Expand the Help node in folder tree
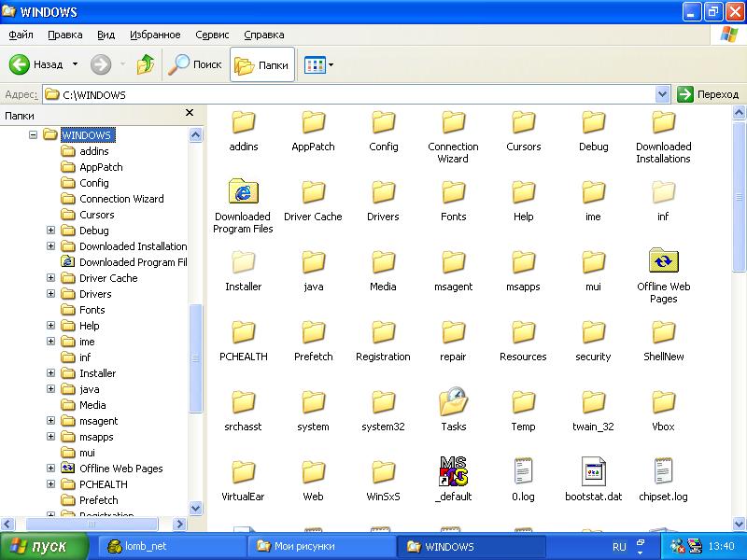The width and height of the screenshot is (747, 560). point(50,325)
